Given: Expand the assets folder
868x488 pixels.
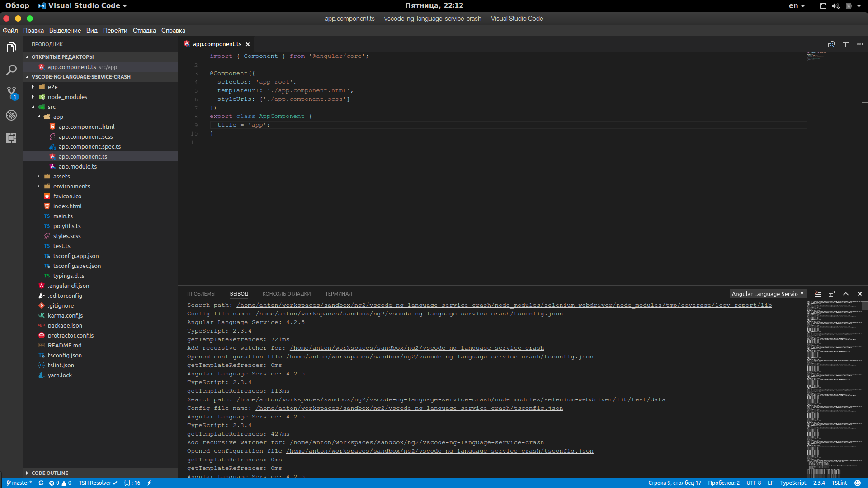Looking at the screenshot, I should 38,176.
